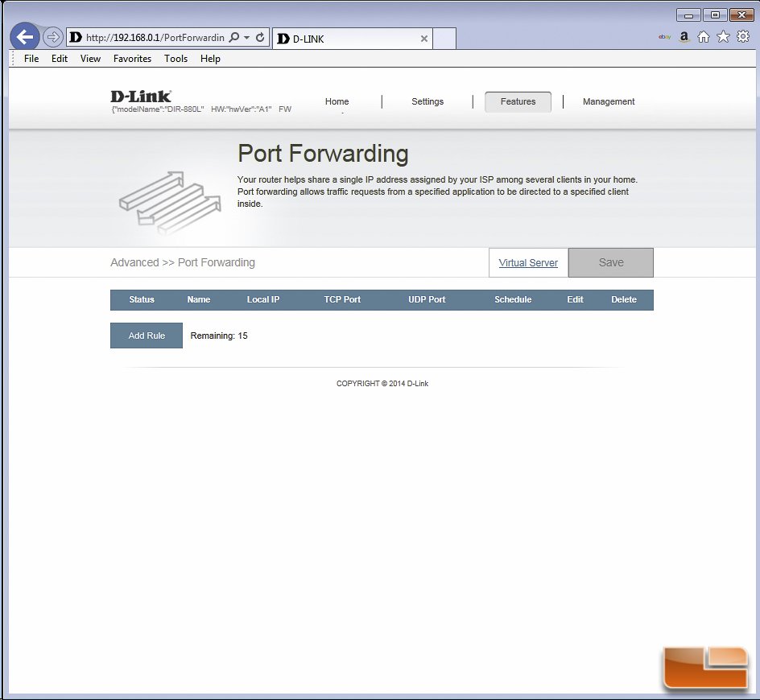Open a new blank tab

[444, 39]
